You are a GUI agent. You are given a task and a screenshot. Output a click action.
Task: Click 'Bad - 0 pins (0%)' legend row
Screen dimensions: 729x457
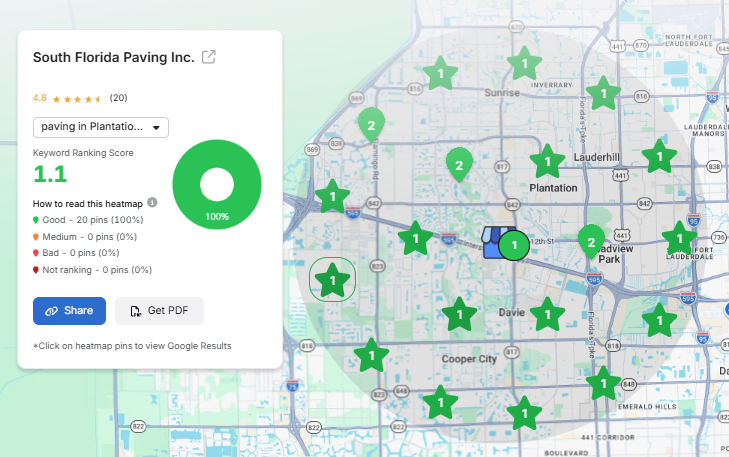76,253
